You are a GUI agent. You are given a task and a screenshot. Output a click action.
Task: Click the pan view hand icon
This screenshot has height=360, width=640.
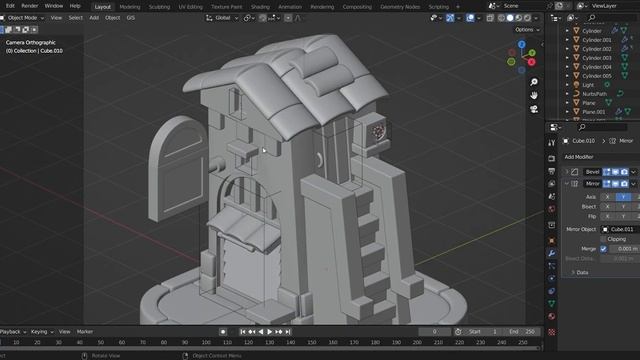(x=534, y=96)
